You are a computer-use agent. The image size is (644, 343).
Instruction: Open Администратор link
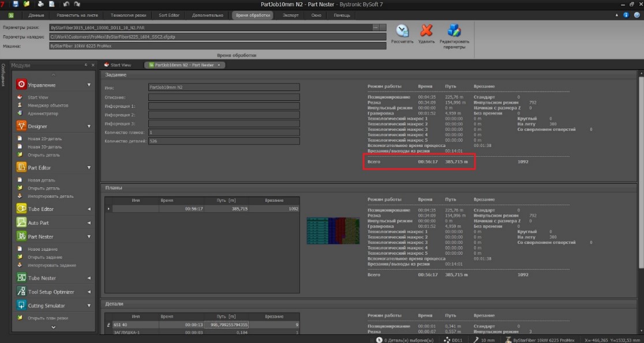pyautogui.click(x=43, y=113)
